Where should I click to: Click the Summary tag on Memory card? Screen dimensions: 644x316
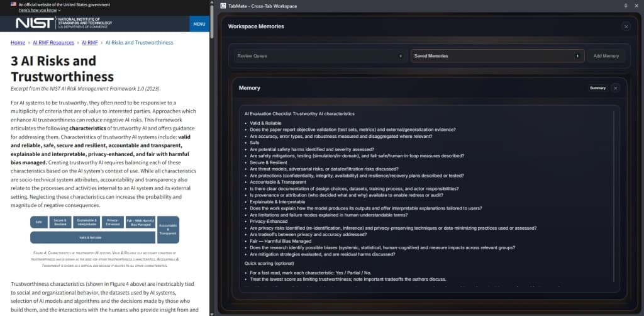point(598,88)
